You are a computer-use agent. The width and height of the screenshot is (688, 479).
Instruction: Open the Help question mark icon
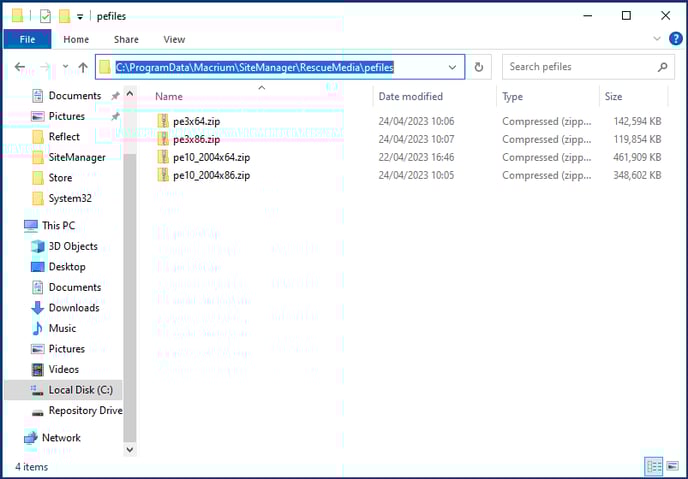(x=675, y=39)
